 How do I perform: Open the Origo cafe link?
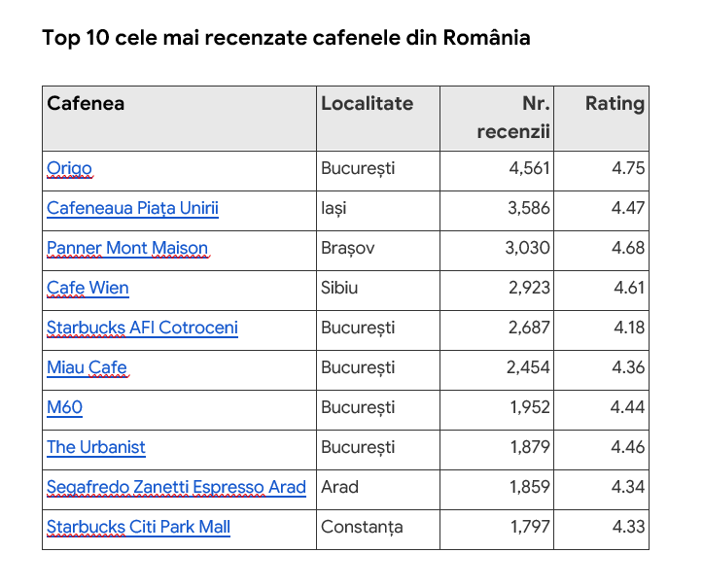tap(69, 168)
